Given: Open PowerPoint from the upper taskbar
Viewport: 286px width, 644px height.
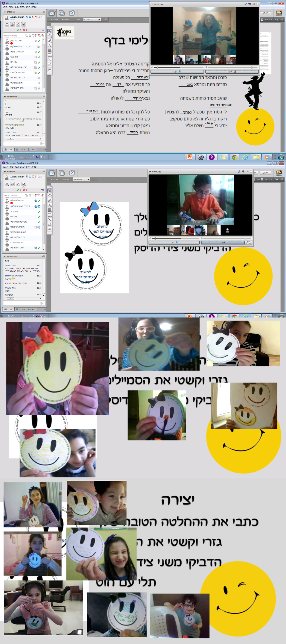Looking at the screenshot, I should click(x=190, y=157).
